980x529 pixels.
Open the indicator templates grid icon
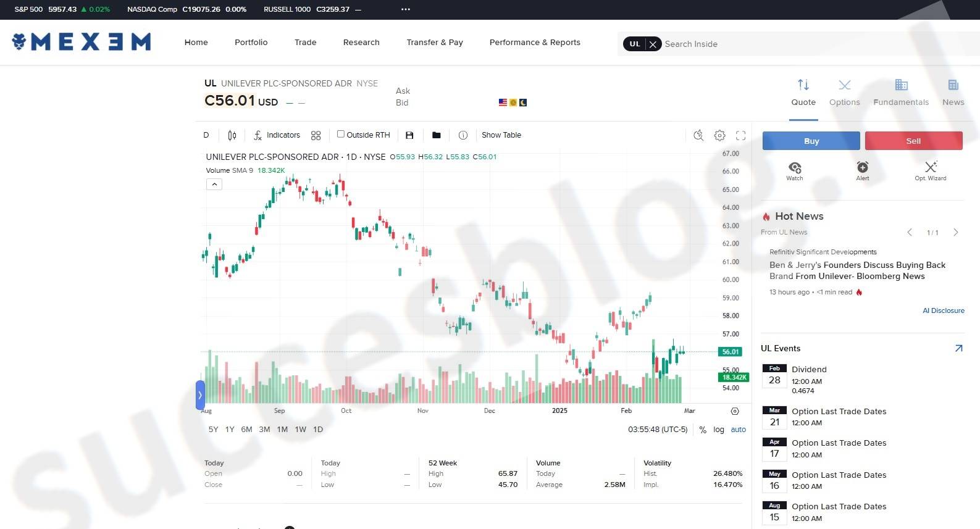pos(316,135)
